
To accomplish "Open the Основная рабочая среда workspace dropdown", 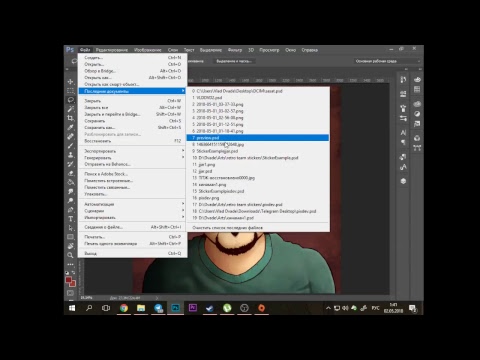I will 388,61.
